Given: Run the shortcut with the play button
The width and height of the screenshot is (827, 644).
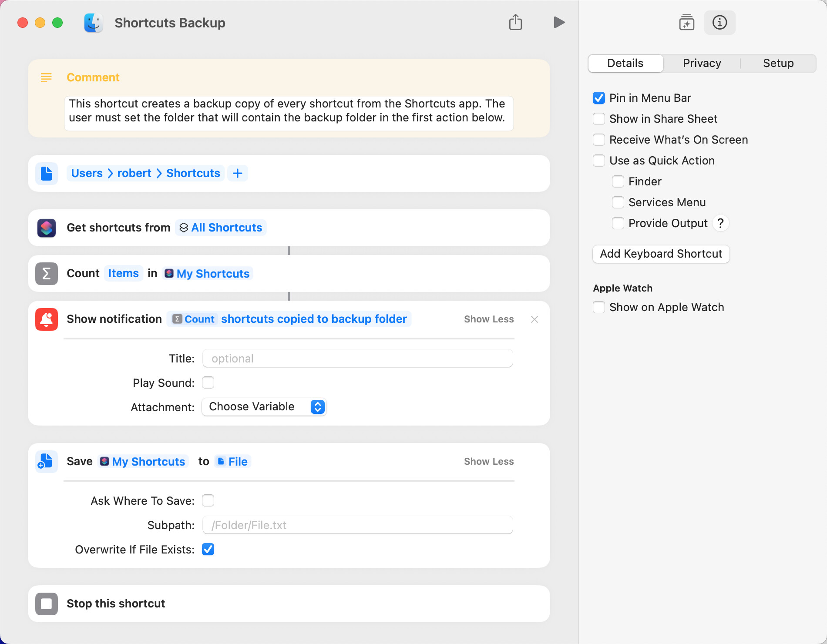Looking at the screenshot, I should point(559,22).
